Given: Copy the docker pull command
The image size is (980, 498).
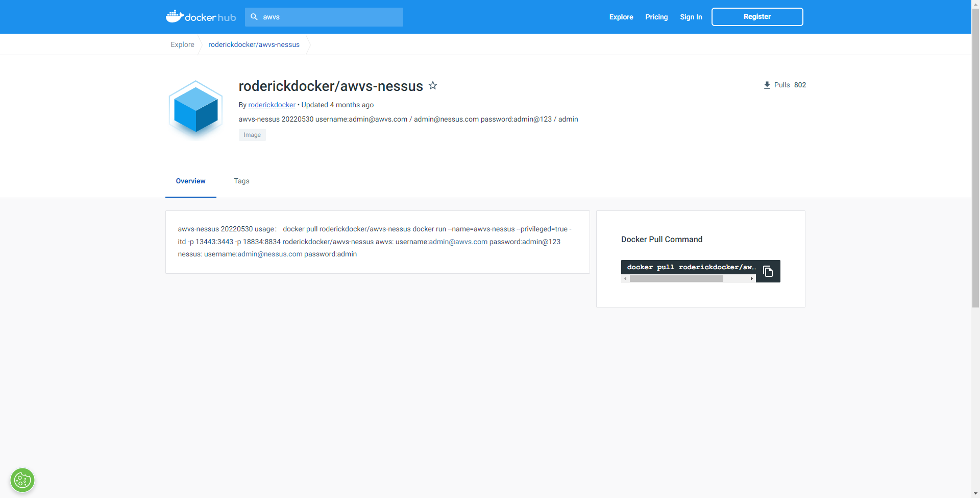Looking at the screenshot, I should (x=768, y=271).
